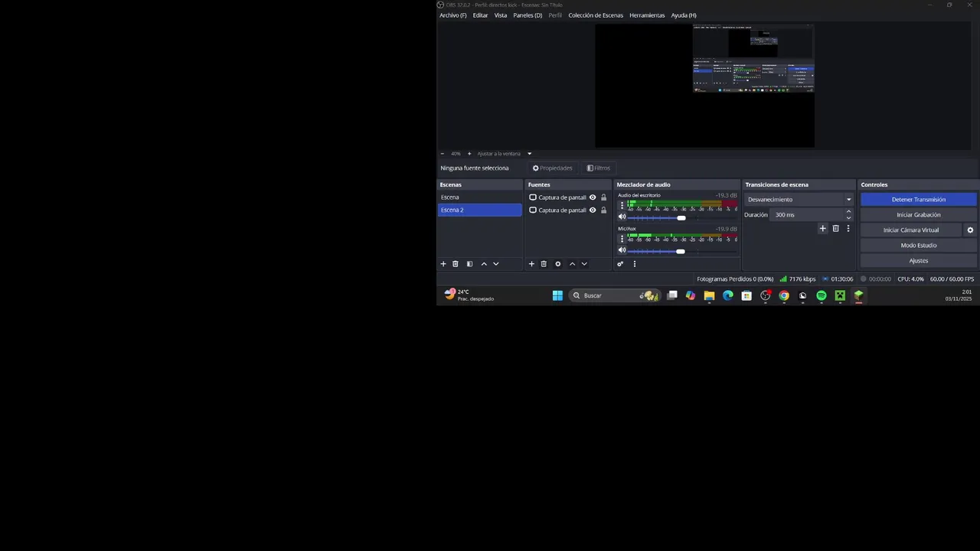This screenshot has width=980, height=551.
Task: Open Google Chrome from the taskbar
Action: click(x=784, y=295)
